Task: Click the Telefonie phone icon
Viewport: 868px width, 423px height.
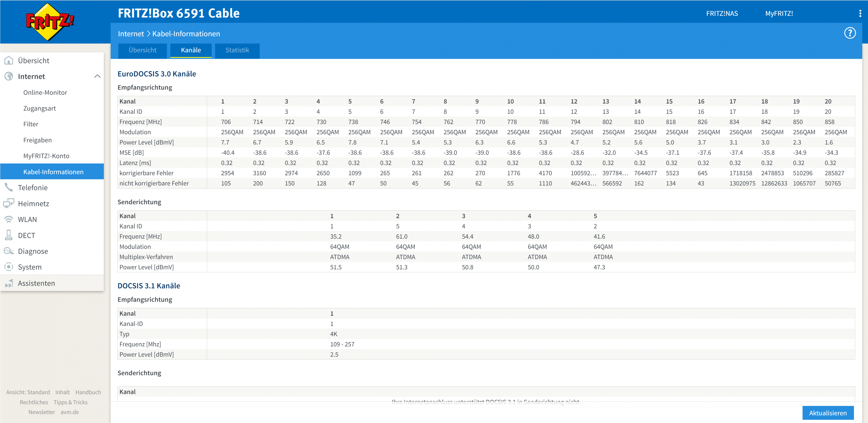Action: [9, 188]
